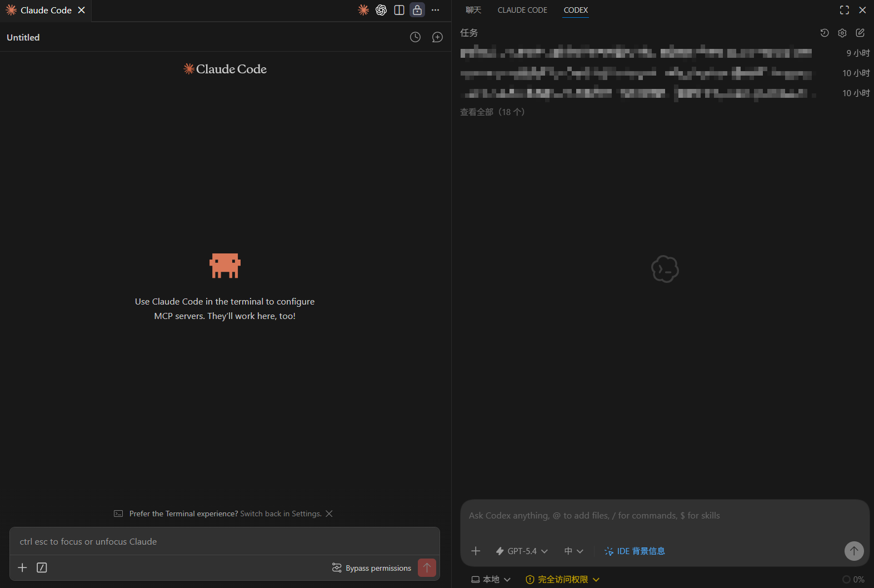The height and width of the screenshot is (588, 874).
Task: Click Switch back in Settings link
Action: [x=281, y=514]
